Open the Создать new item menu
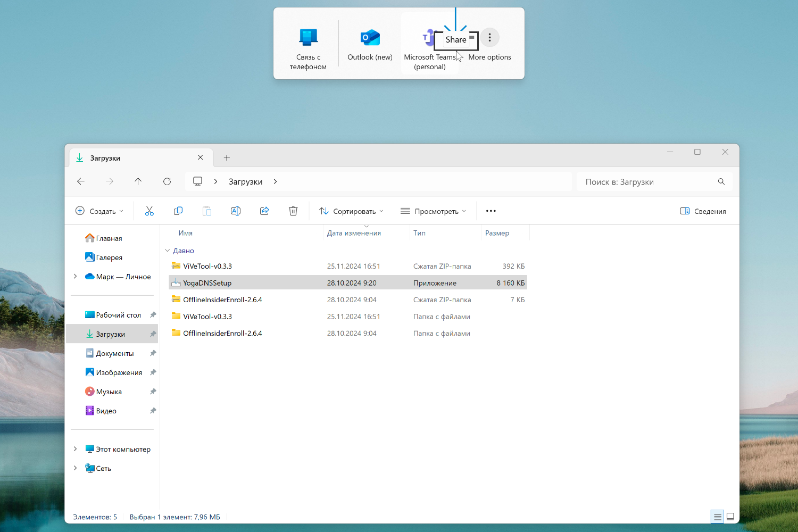This screenshot has height=532, width=798. 99,211
